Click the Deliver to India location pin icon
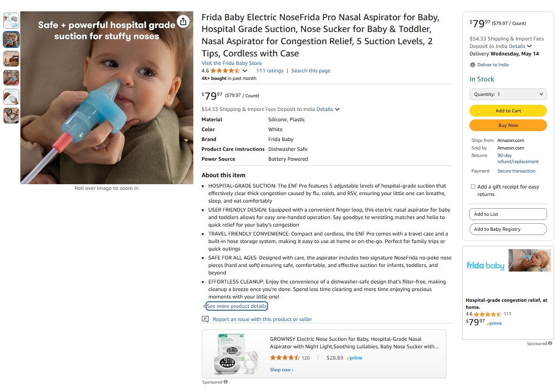This screenshot has height=392, width=555. coord(472,65)
